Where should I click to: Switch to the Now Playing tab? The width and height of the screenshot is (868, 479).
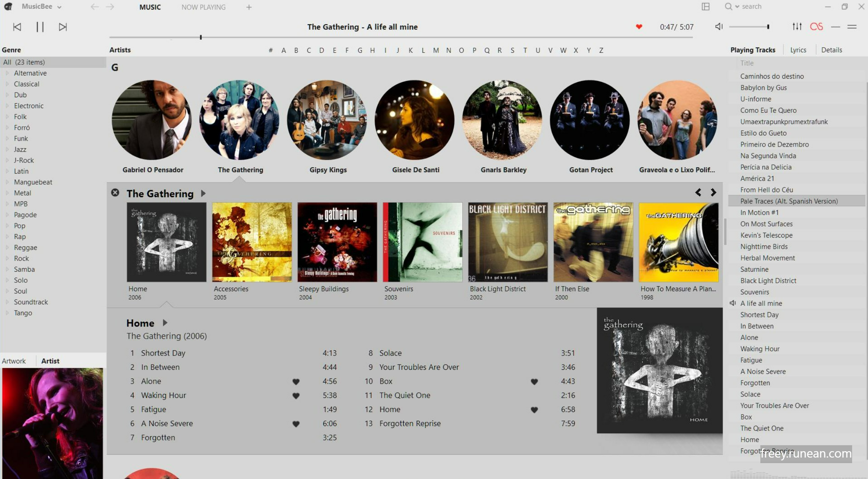203,7
